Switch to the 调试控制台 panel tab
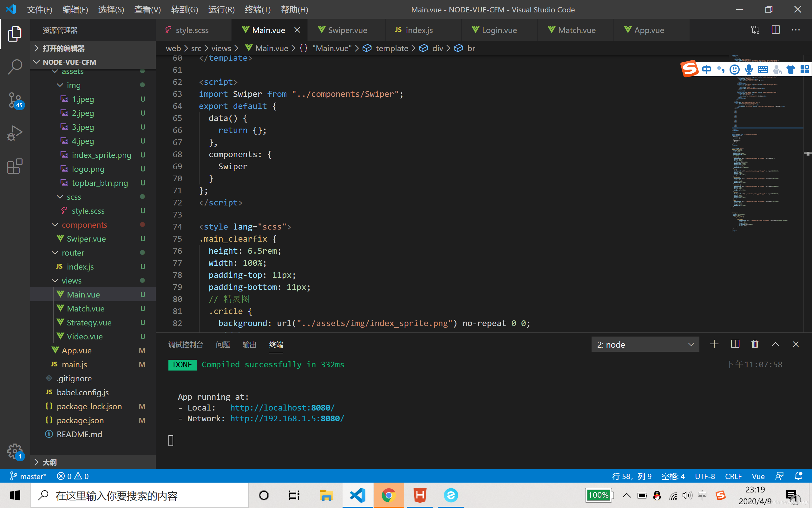Image resolution: width=812 pixels, height=508 pixels. pyautogui.click(x=186, y=345)
